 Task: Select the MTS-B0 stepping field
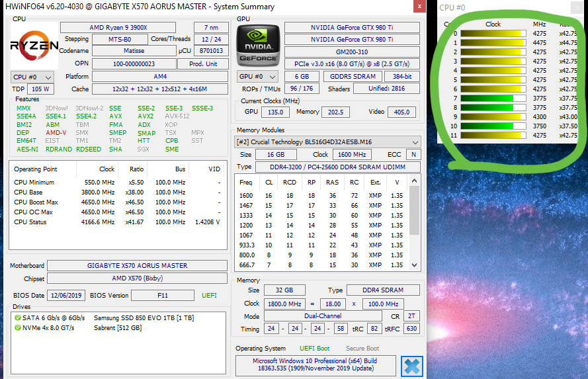point(120,40)
